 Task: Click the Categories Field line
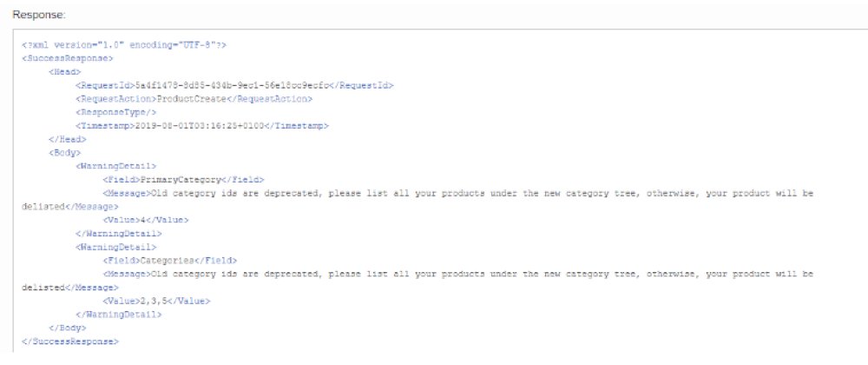[170, 261]
